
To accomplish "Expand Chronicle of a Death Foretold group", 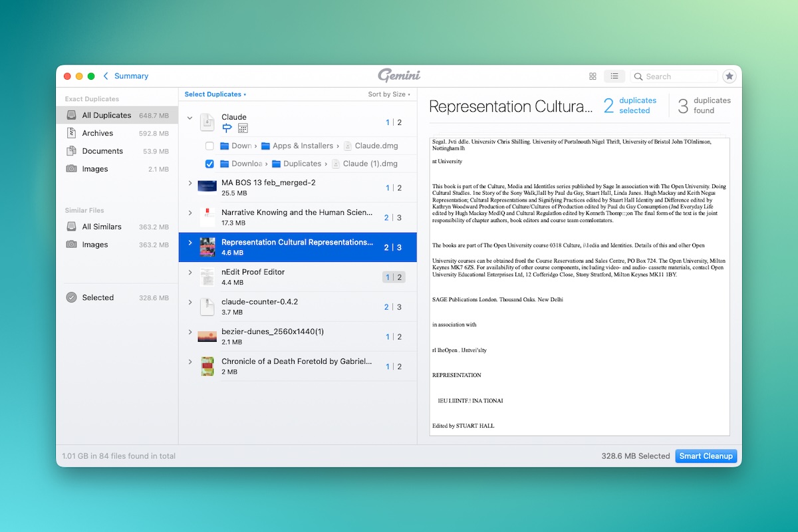I will pos(190,362).
